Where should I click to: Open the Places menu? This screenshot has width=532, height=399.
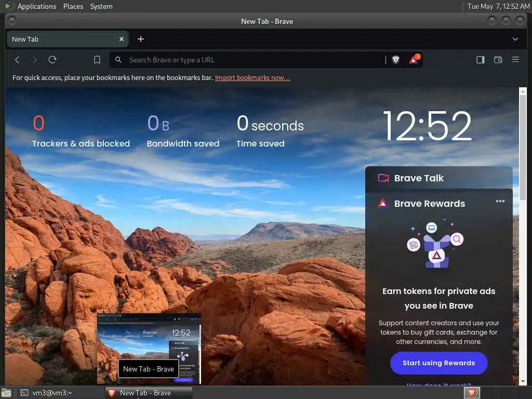73,6
